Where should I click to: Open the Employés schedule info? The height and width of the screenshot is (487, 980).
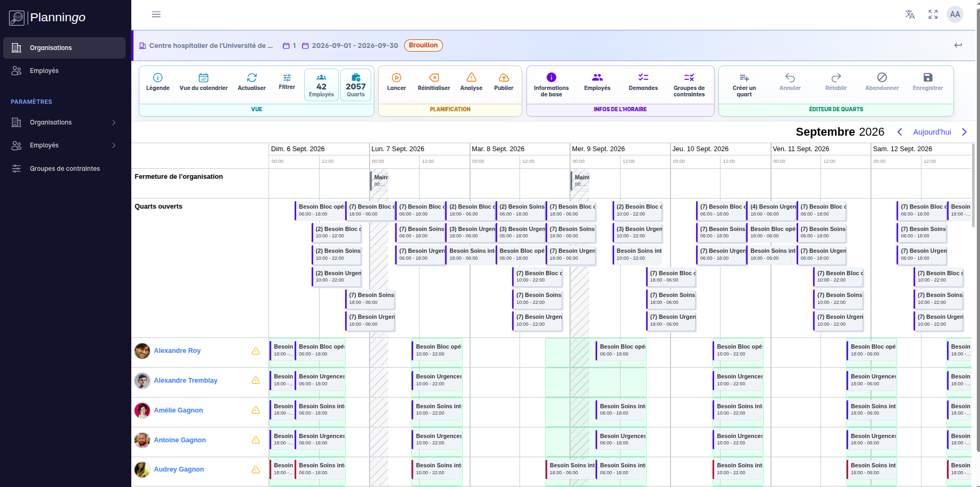tap(597, 82)
